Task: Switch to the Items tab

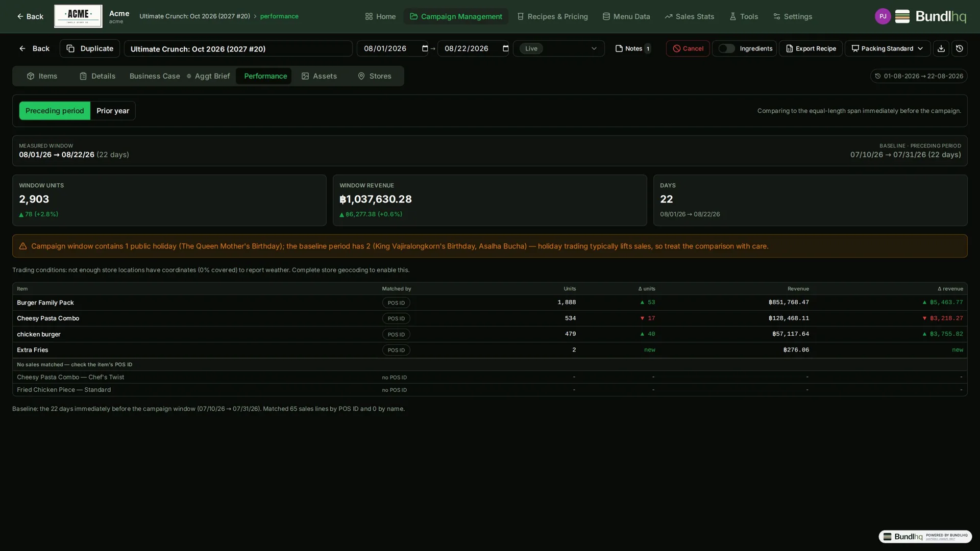Action: 42,76
